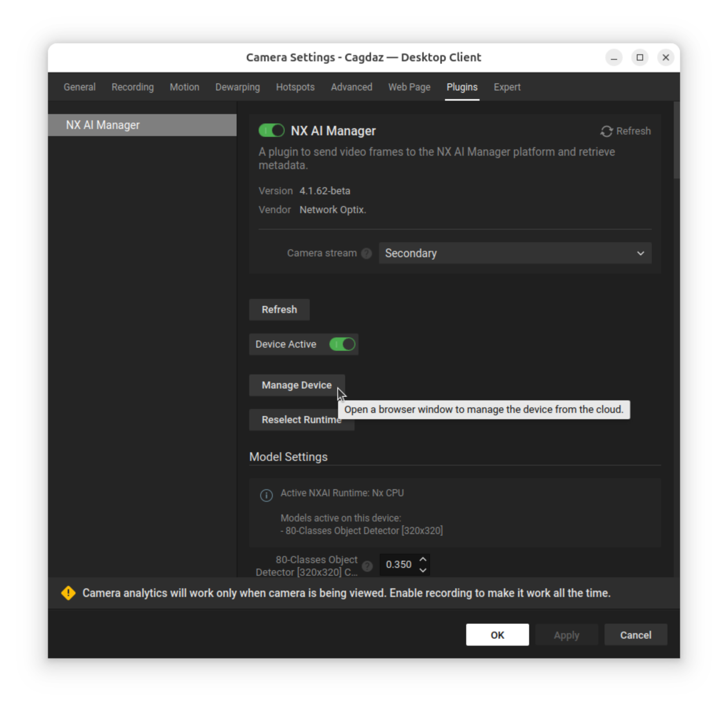The width and height of the screenshot is (728, 711).
Task: Turn off the Device Active switch
Action: tap(342, 344)
